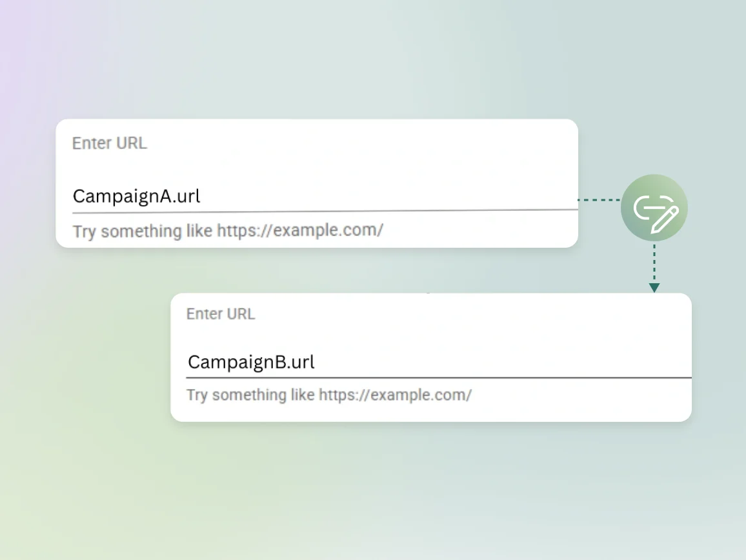The height and width of the screenshot is (560, 746).
Task: Click the horizontal dotted connector line
Action: coord(598,200)
